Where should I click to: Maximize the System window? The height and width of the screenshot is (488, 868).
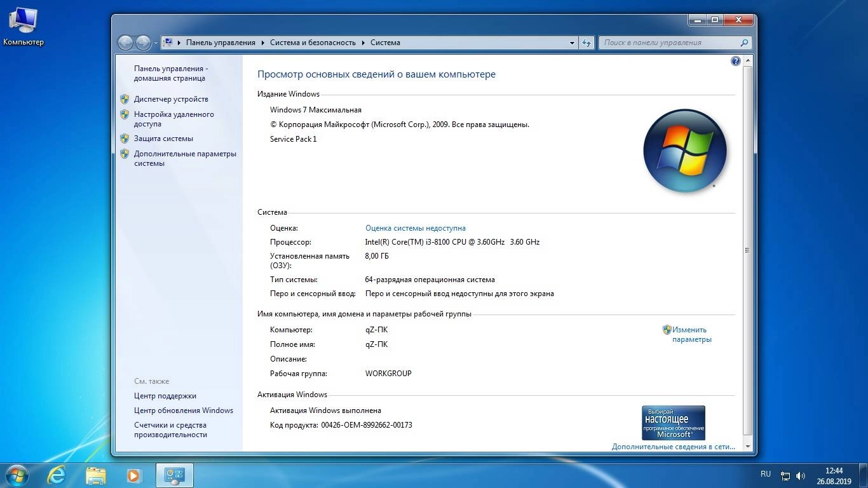tap(715, 20)
